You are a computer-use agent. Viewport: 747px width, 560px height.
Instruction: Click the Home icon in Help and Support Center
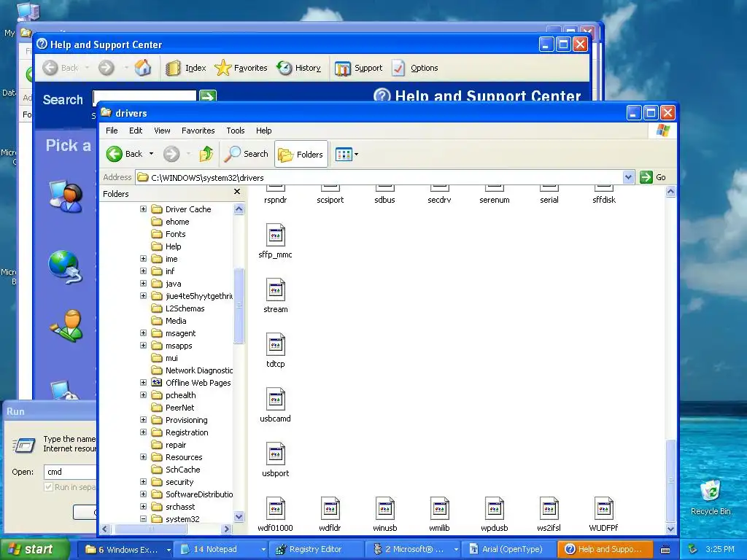[x=142, y=68]
